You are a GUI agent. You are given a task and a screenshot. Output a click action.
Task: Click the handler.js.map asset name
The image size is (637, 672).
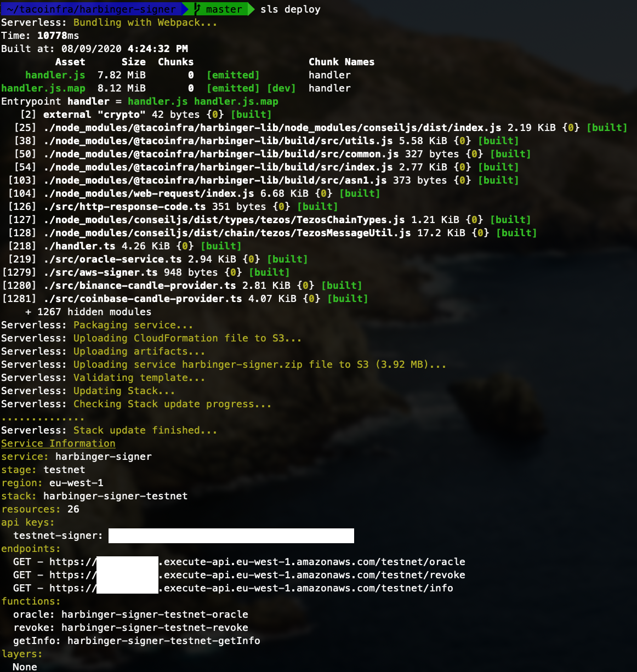(x=43, y=88)
